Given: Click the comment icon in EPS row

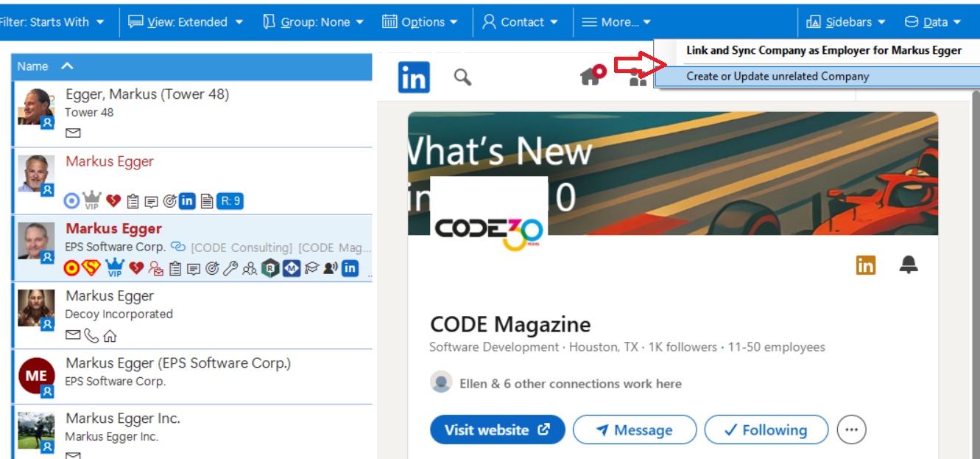Looking at the screenshot, I should click(x=193, y=269).
